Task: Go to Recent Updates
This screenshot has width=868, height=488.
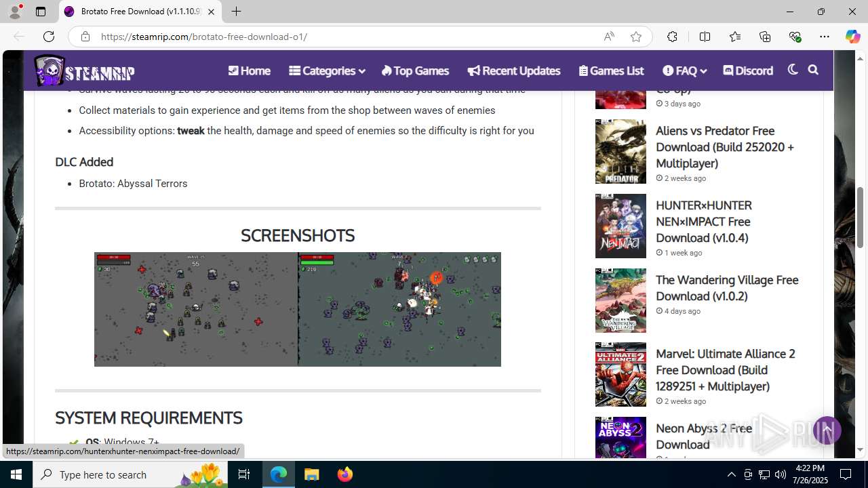Action: point(514,70)
